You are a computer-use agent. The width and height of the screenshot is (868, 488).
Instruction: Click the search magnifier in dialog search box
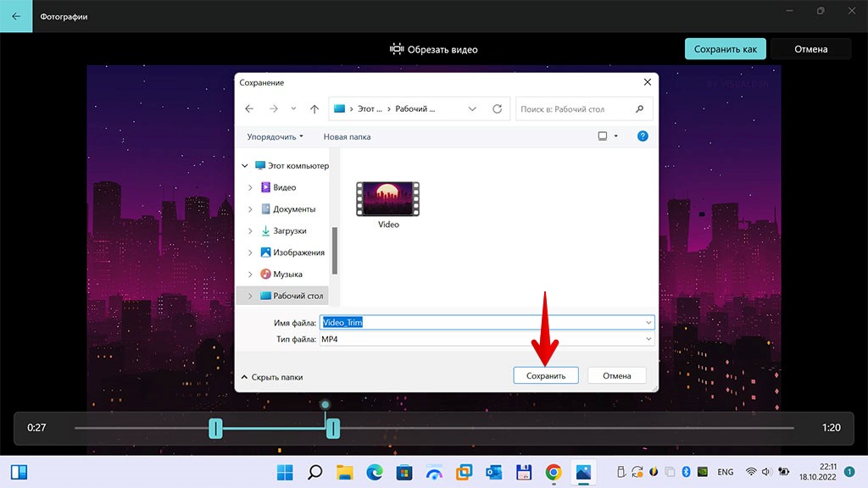(x=640, y=109)
